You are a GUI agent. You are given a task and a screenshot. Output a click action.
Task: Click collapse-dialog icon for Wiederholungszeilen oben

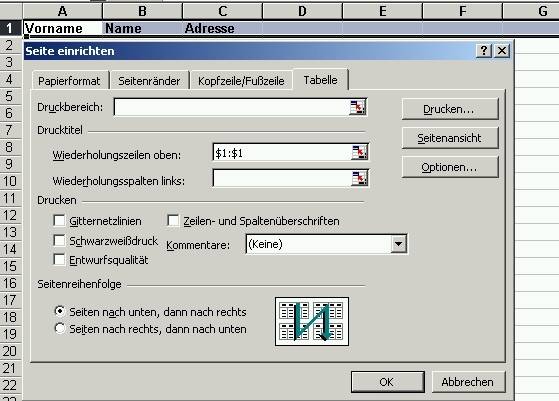pyautogui.click(x=359, y=153)
